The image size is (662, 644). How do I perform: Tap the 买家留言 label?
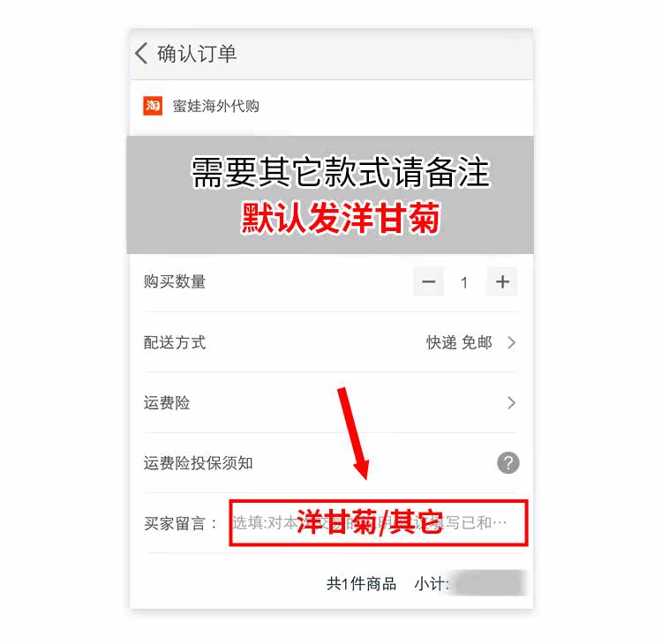[181, 524]
